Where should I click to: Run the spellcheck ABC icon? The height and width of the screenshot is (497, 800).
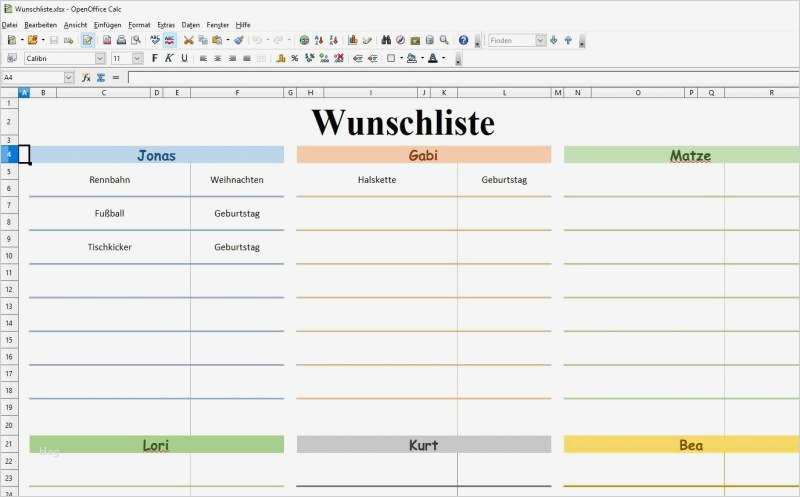point(155,40)
